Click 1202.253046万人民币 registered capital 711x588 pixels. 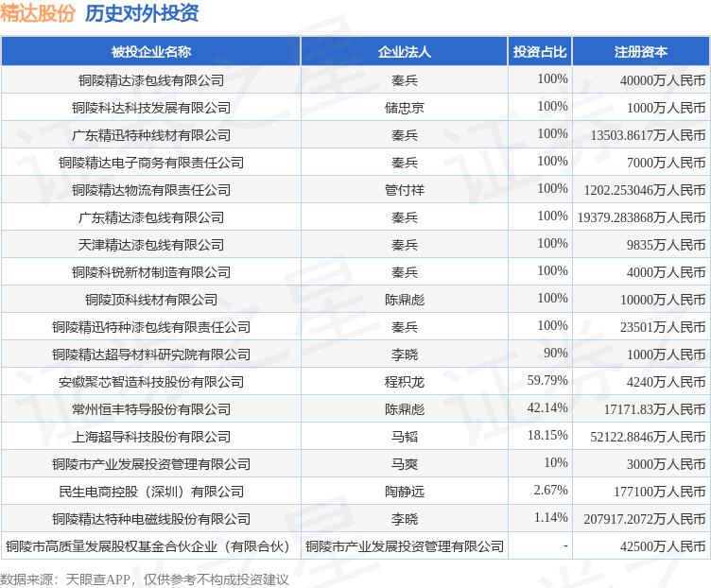[x=645, y=190]
